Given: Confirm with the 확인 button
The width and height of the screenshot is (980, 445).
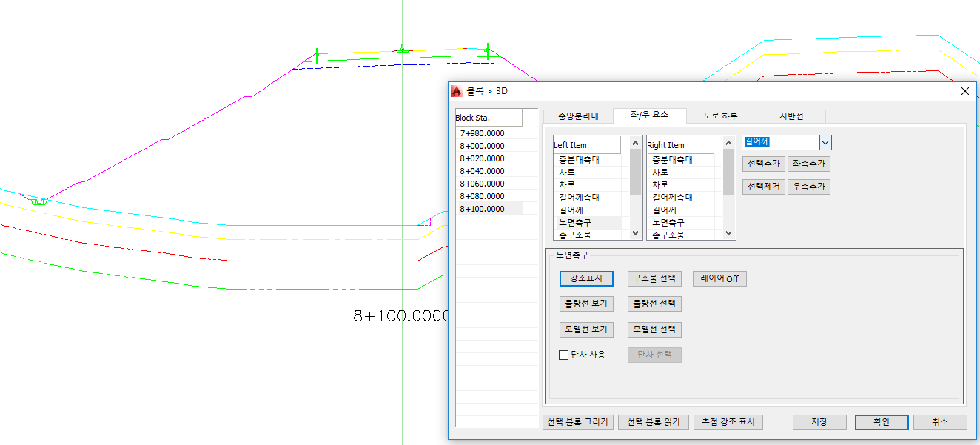Looking at the screenshot, I should (x=881, y=422).
